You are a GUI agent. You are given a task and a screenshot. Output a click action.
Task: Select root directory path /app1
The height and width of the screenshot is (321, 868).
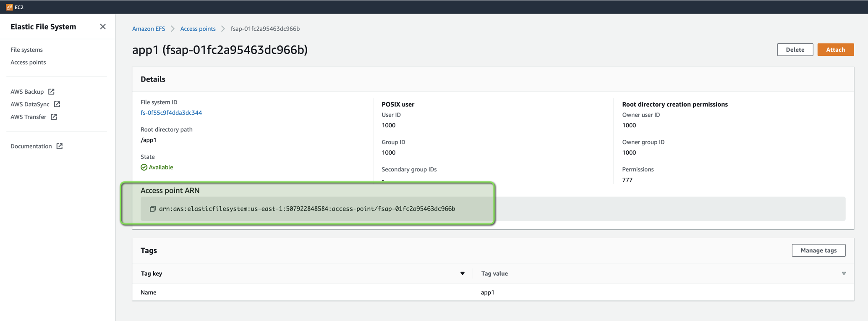pyautogui.click(x=149, y=140)
